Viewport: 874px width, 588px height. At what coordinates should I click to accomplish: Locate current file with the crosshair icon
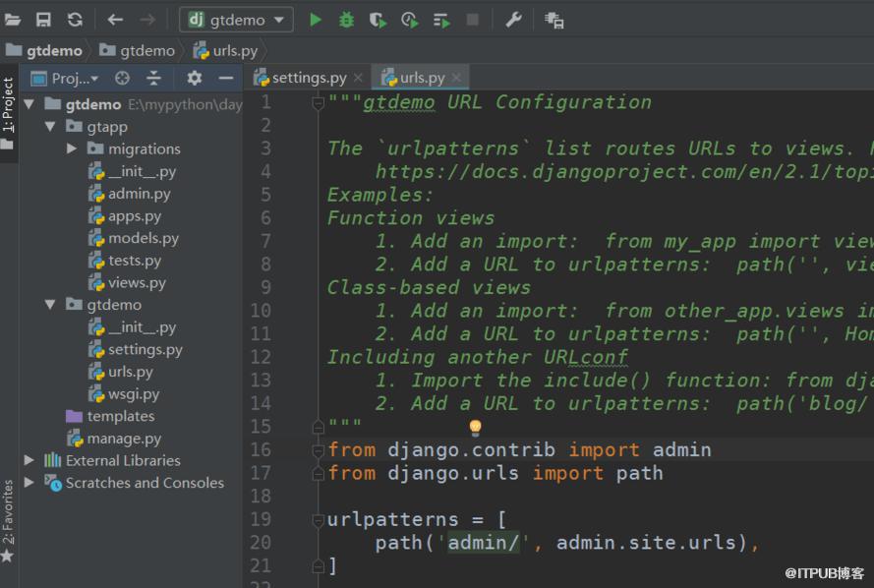[x=122, y=78]
